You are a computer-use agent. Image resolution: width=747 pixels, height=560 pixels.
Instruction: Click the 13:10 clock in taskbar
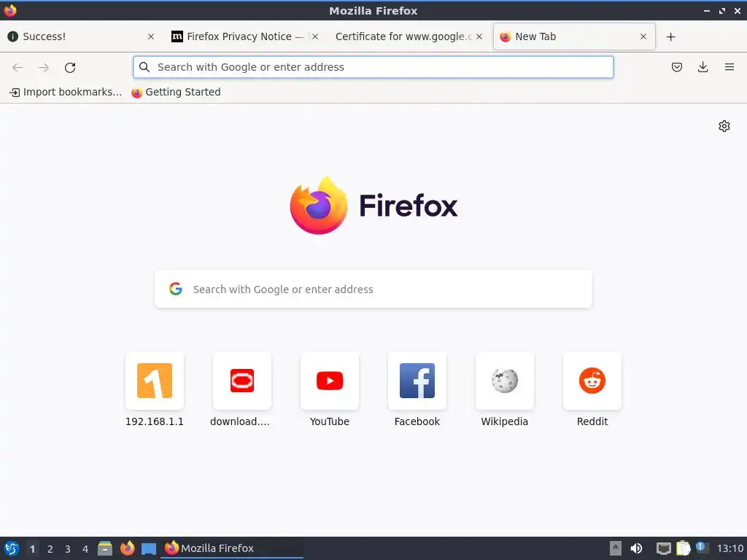pos(729,548)
